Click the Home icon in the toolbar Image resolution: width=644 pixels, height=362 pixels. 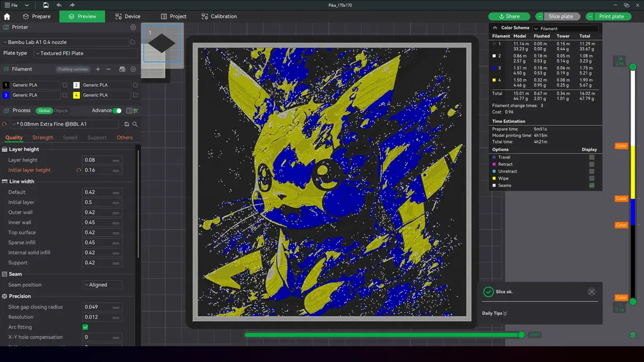click(7, 16)
